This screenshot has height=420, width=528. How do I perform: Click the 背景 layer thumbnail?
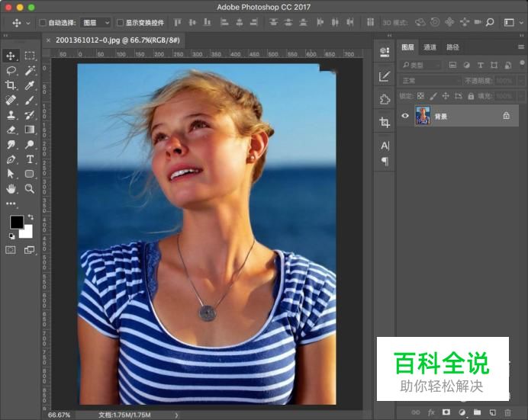422,116
